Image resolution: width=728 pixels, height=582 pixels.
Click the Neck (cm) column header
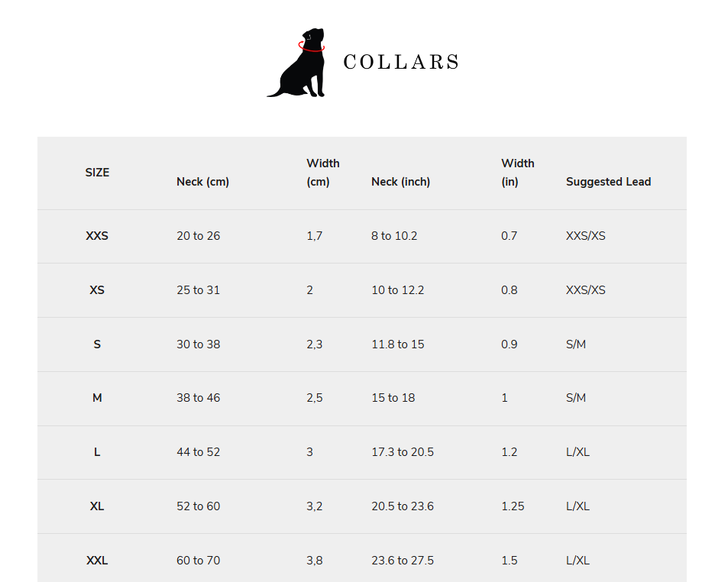[202, 182]
